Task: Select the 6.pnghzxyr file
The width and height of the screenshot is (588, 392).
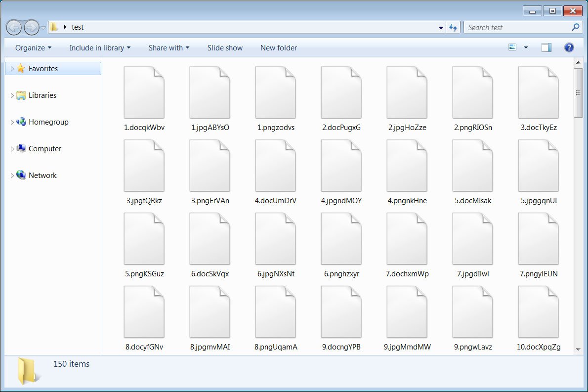Action: point(341,238)
